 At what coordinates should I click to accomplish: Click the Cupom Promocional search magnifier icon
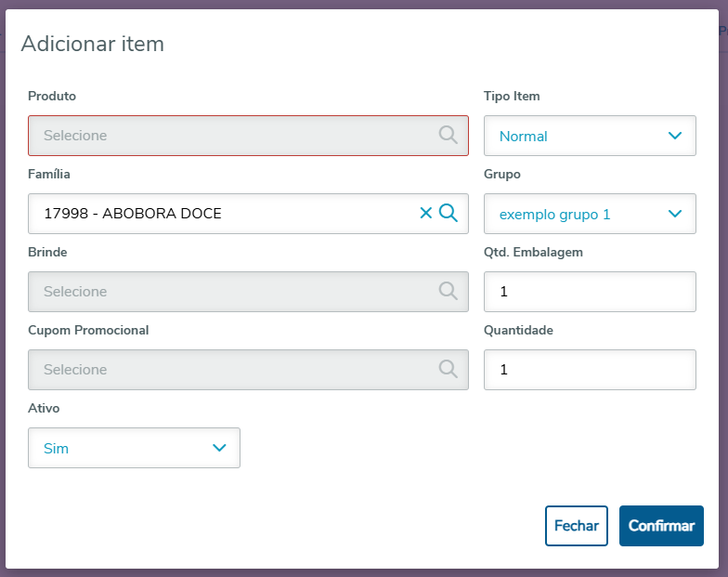[x=448, y=370]
